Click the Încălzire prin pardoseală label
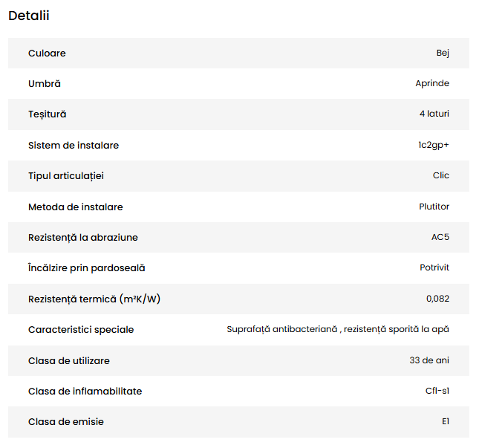Image resolution: width=479 pixels, height=448 pixels. click(x=87, y=268)
